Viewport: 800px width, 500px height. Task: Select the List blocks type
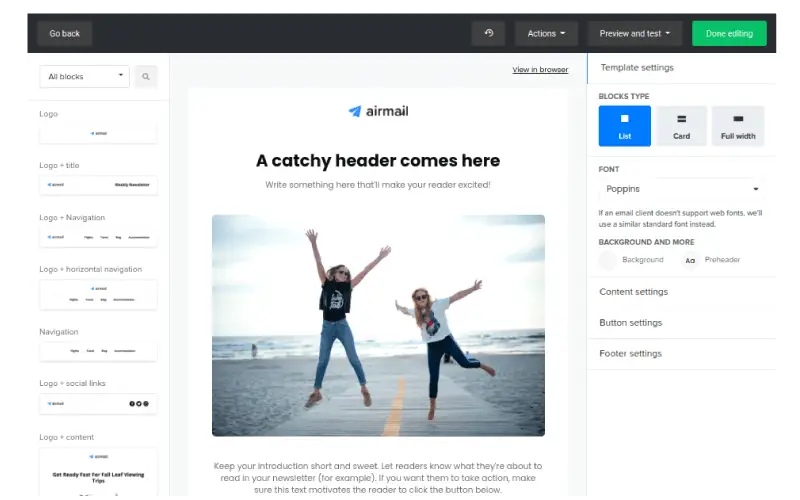point(624,125)
